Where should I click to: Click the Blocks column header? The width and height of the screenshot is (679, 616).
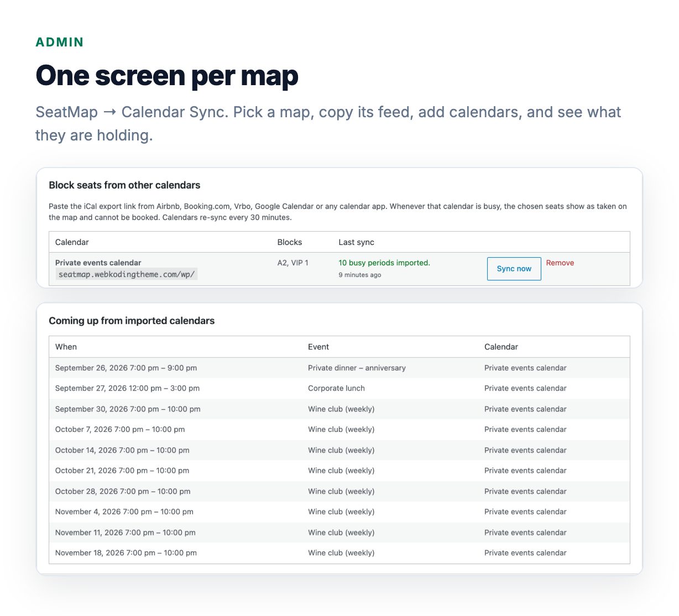click(x=290, y=242)
